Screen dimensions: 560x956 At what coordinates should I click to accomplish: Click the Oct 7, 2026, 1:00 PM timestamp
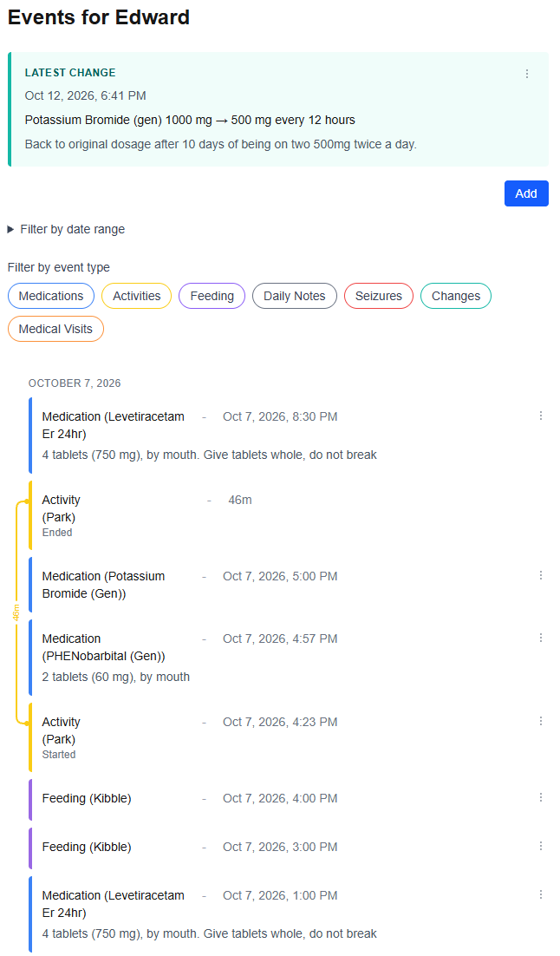280,895
